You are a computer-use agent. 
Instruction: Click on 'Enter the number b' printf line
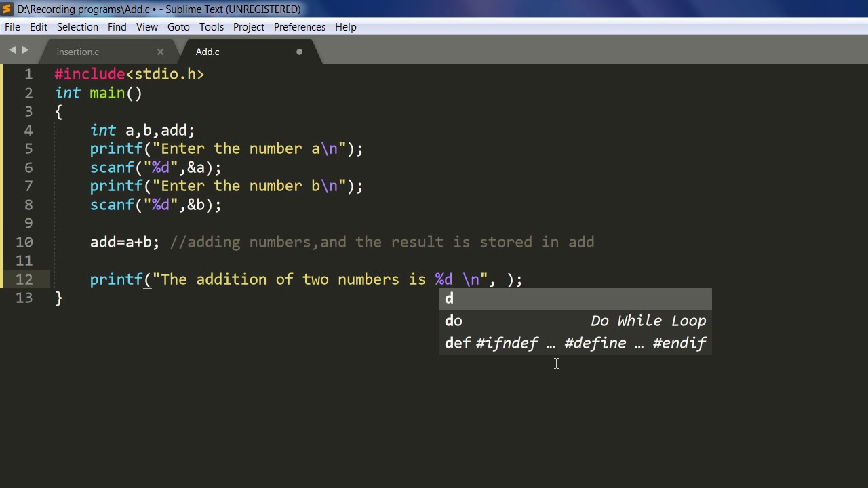click(x=226, y=186)
